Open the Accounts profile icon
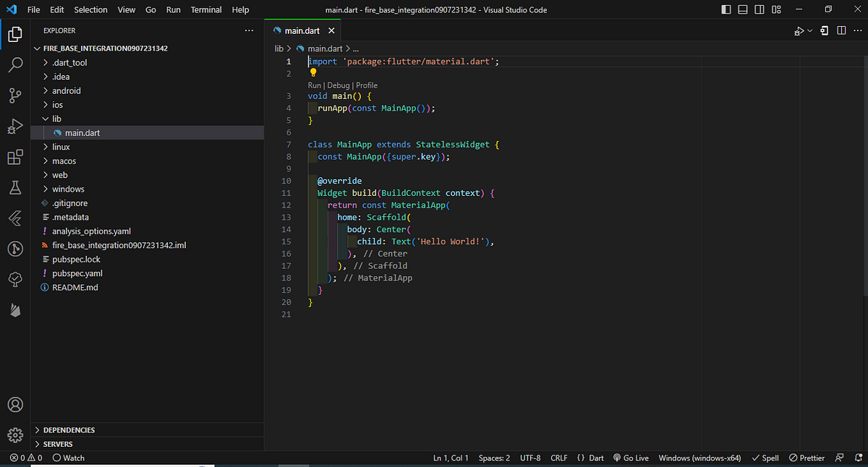The width and height of the screenshot is (868, 467). click(x=15, y=404)
